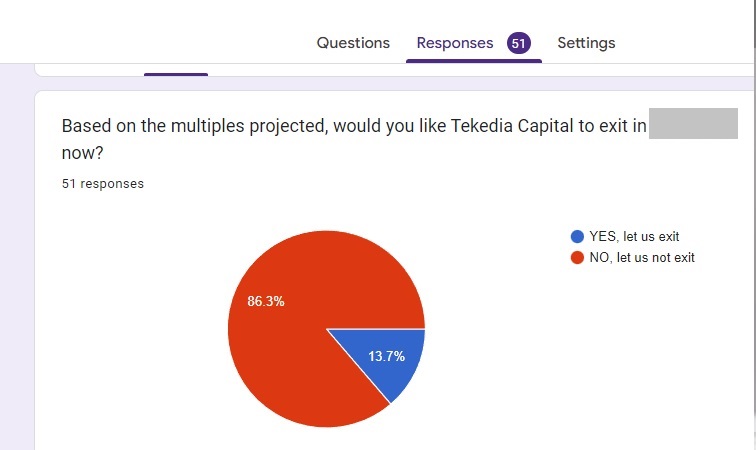
Task: Click the red NO legend dot
Action: (577, 258)
